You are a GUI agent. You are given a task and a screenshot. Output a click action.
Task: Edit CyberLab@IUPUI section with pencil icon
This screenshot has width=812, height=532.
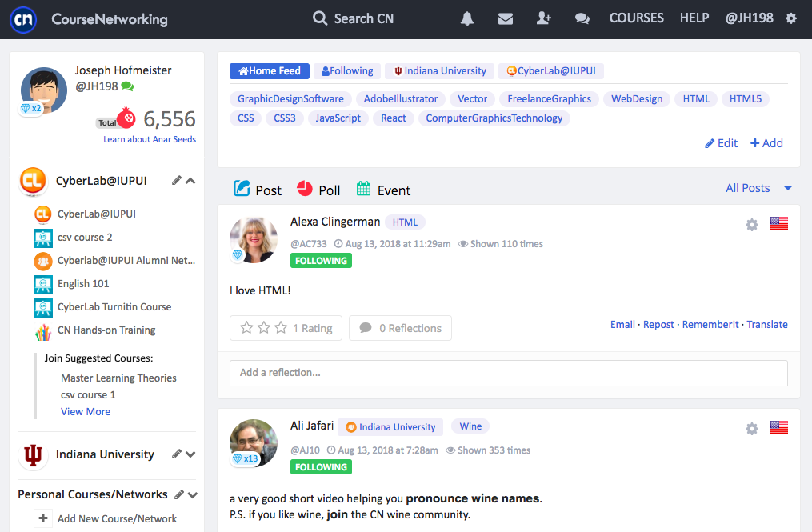coord(177,180)
